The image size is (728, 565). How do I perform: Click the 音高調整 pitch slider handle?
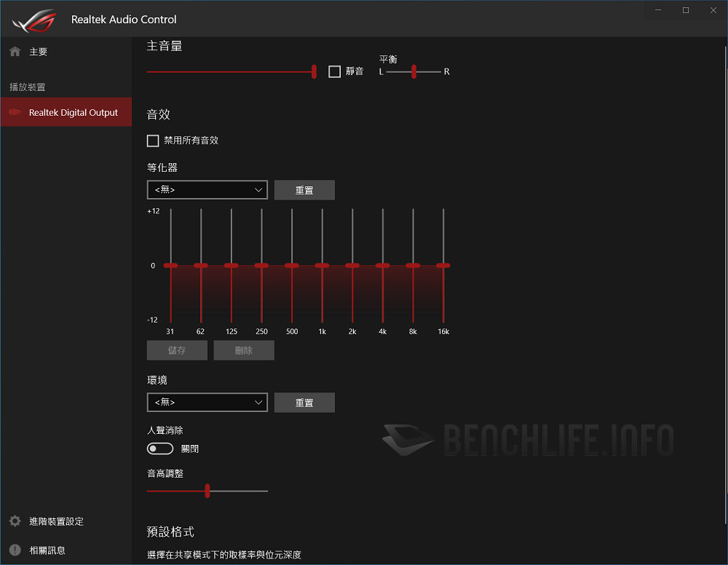207,491
